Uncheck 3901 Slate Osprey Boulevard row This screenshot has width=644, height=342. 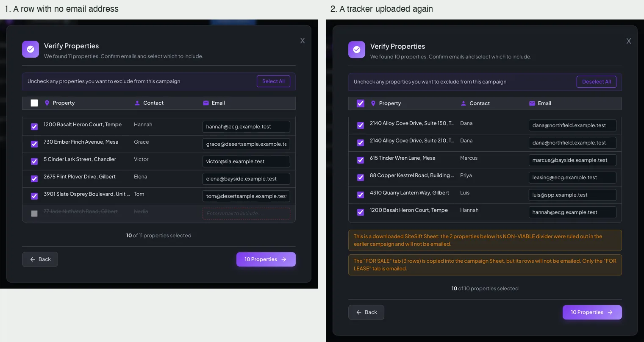click(x=34, y=196)
